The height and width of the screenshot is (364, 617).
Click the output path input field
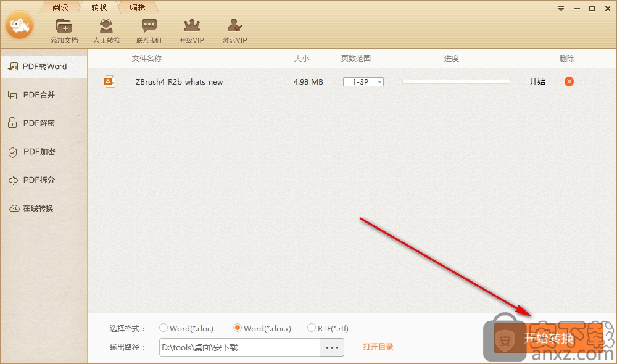[239, 347]
